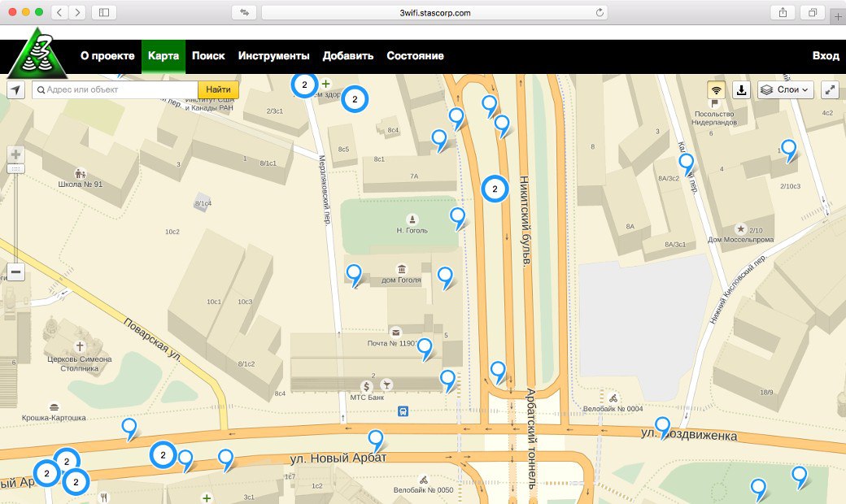Show Safari sidebar
Viewport: 846px width, 504px height.
[x=104, y=12]
